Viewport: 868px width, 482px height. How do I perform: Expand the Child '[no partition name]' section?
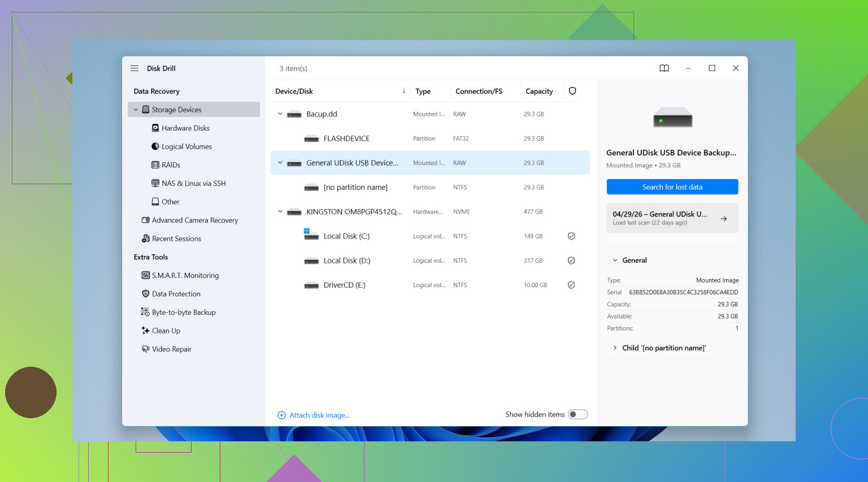(x=615, y=348)
